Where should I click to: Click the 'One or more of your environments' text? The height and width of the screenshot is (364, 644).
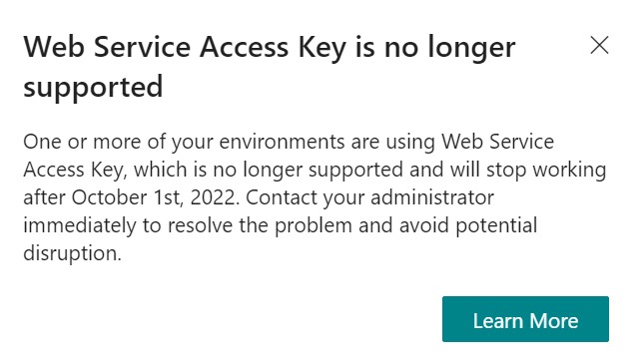(x=184, y=142)
